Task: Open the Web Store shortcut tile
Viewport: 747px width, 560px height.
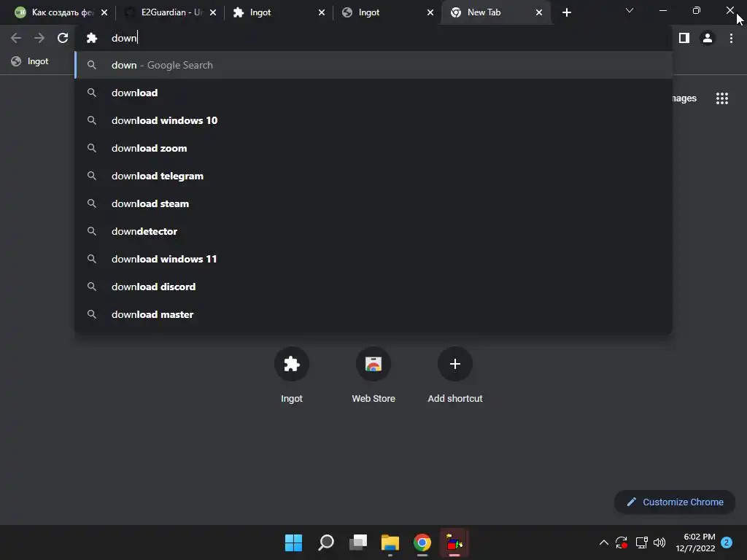Action: pos(373,376)
